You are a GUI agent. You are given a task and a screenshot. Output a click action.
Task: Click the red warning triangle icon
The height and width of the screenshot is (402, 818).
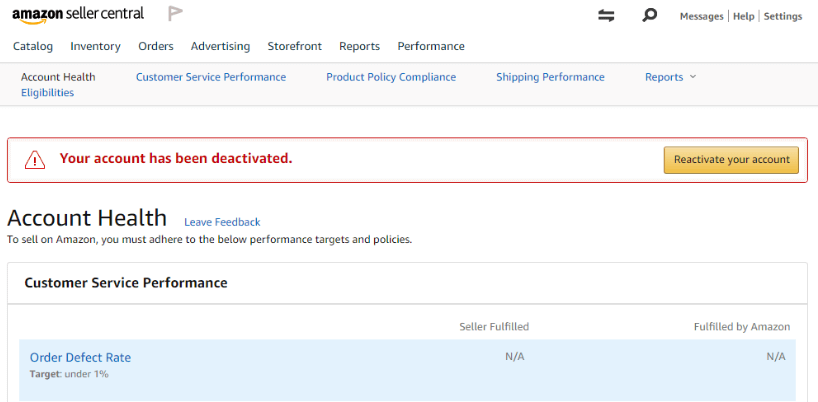(35, 159)
